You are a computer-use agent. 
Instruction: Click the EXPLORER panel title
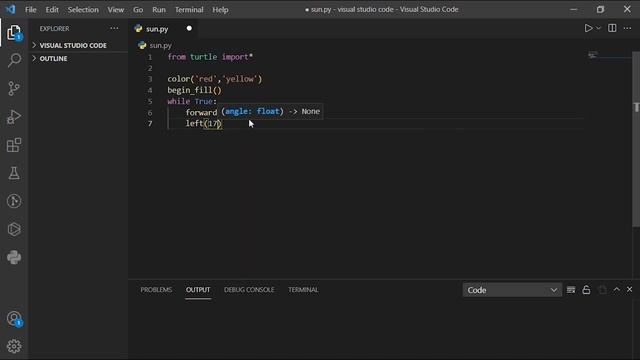[x=54, y=29]
